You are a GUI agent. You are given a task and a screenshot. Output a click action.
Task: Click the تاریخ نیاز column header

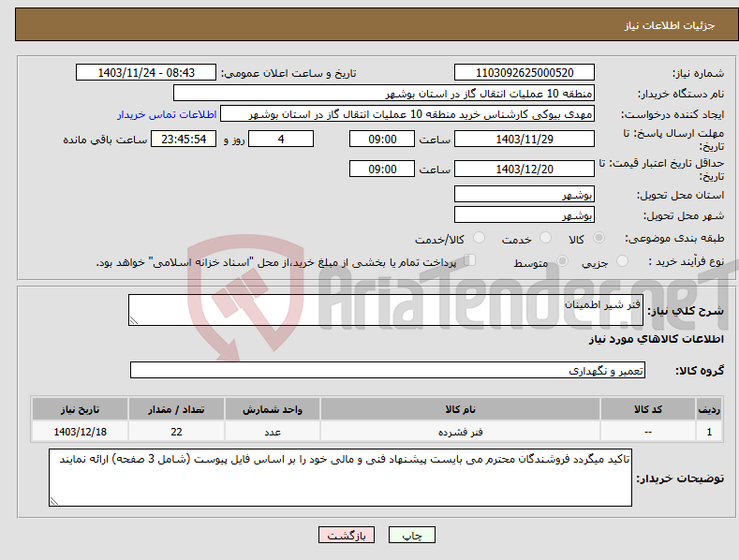pyautogui.click(x=81, y=409)
